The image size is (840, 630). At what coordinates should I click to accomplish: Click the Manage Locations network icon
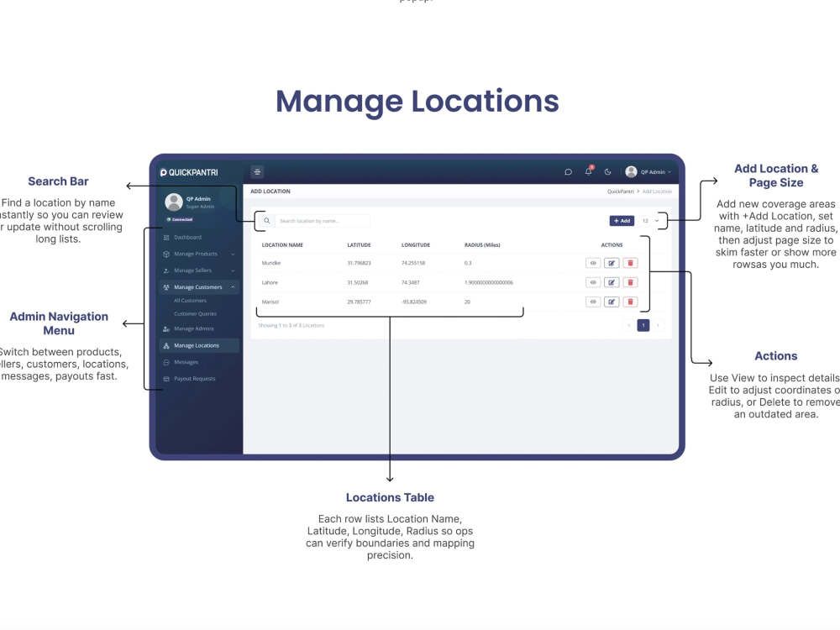[166, 345]
